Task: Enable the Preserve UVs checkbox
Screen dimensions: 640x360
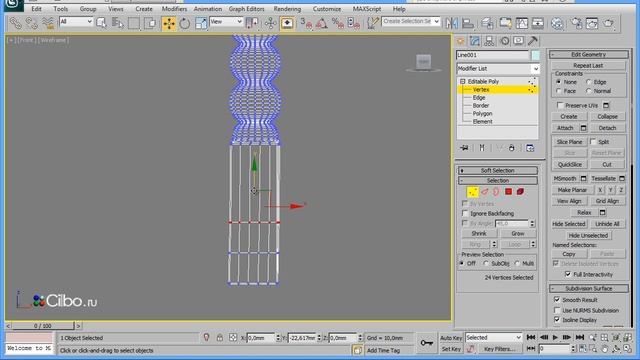Action: pyautogui.click(x=560, y=105)
